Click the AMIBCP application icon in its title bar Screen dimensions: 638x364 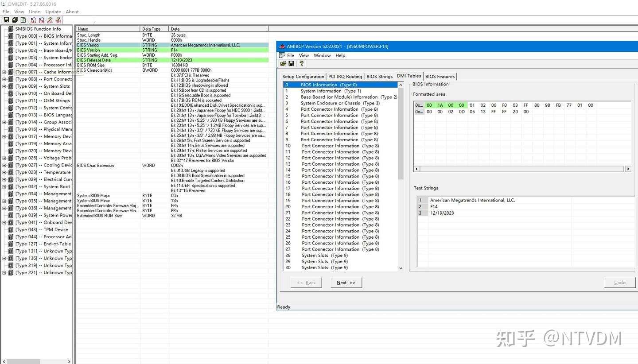click(x=282, y=46)
